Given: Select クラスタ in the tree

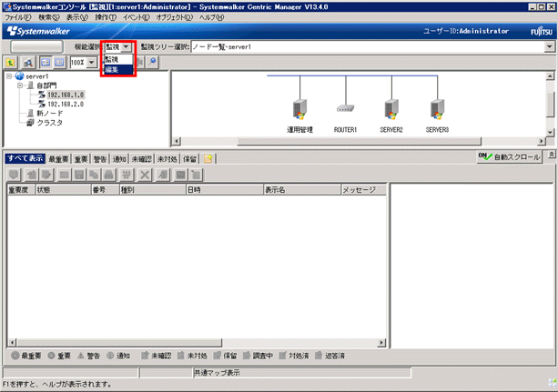Looking at the screenshot, I should coord(50,123).
